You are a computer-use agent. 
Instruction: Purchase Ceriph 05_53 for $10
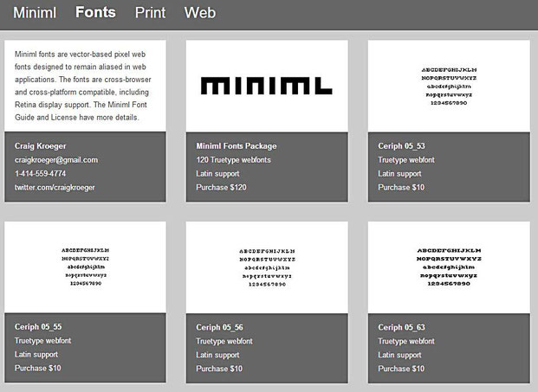tap(401, 188)
